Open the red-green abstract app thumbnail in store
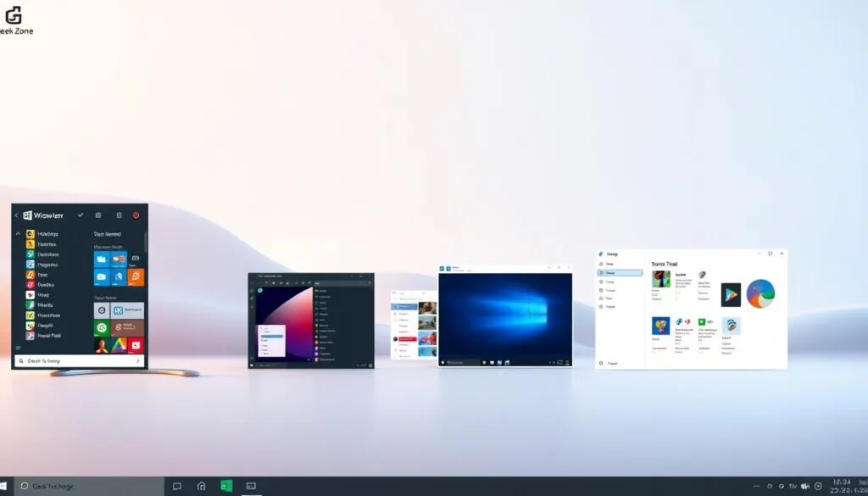The image size is (868, 496). point(661,279)
